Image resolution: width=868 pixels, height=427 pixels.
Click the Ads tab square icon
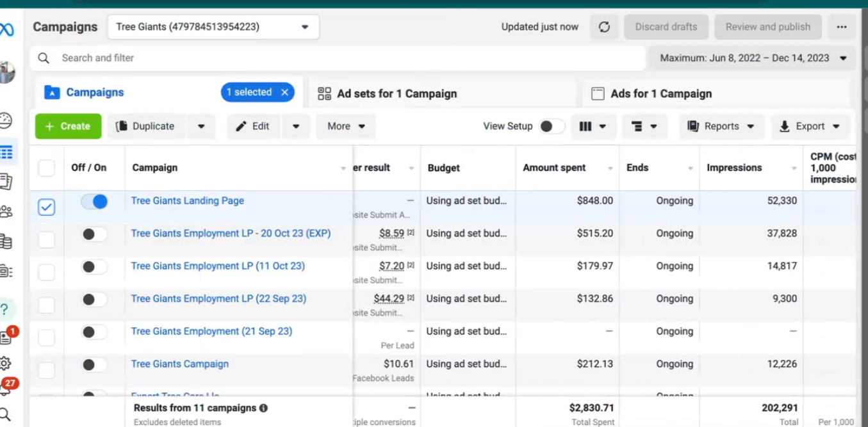598,93
